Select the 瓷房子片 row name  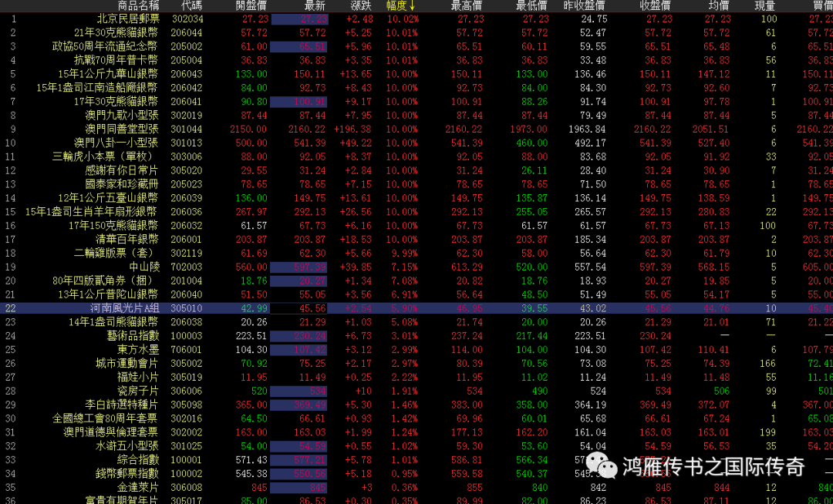click(138, 391)
